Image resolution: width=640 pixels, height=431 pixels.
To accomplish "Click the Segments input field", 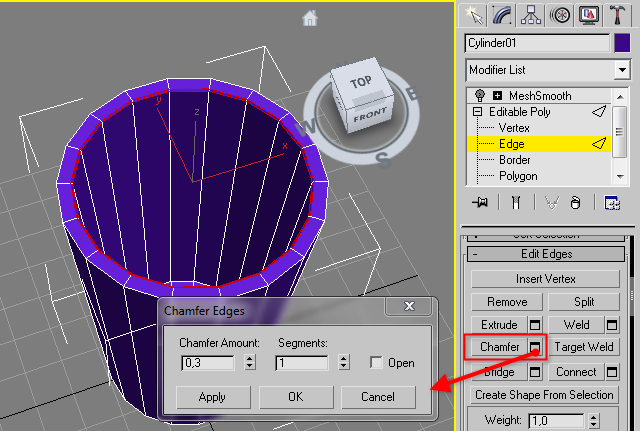I will [x=302, y=362].
